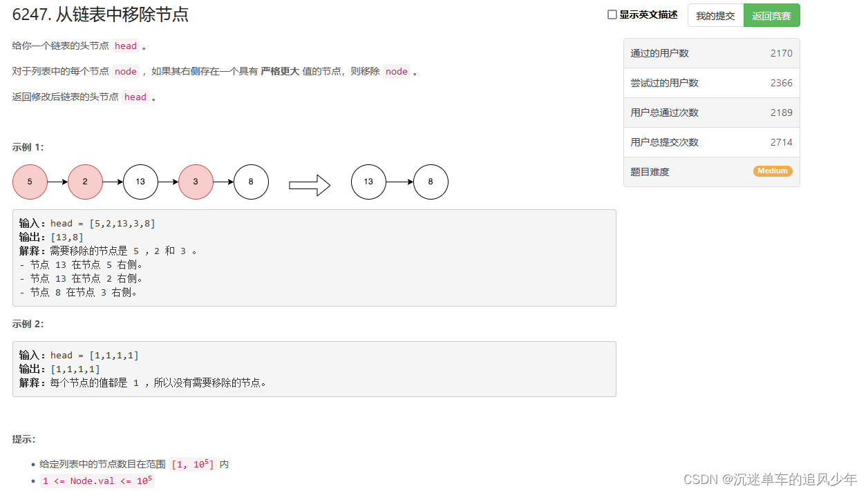Select the highlighted head code token
This screenshot has height=493, width=868.
pyautogui.click(x=126, y=46)
